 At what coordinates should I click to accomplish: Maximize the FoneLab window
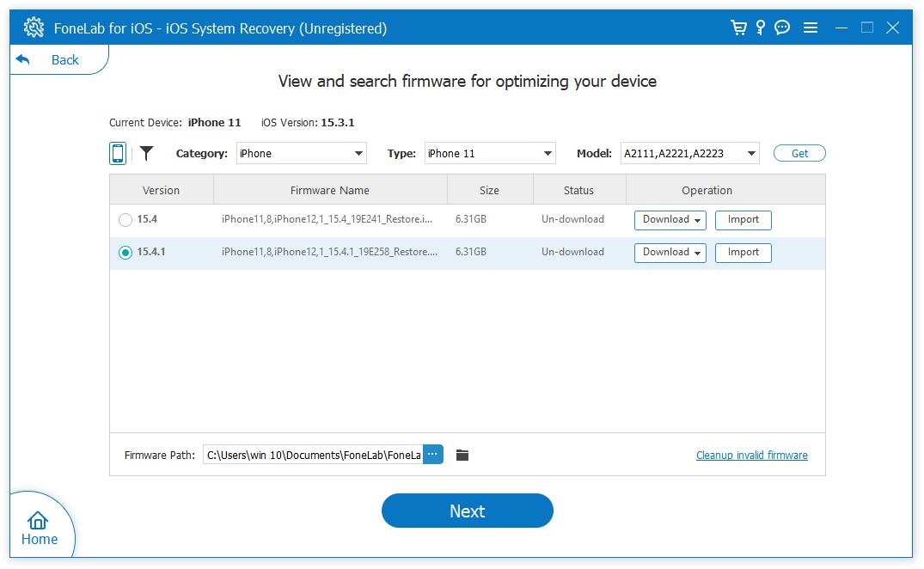(x=866, y=28)
